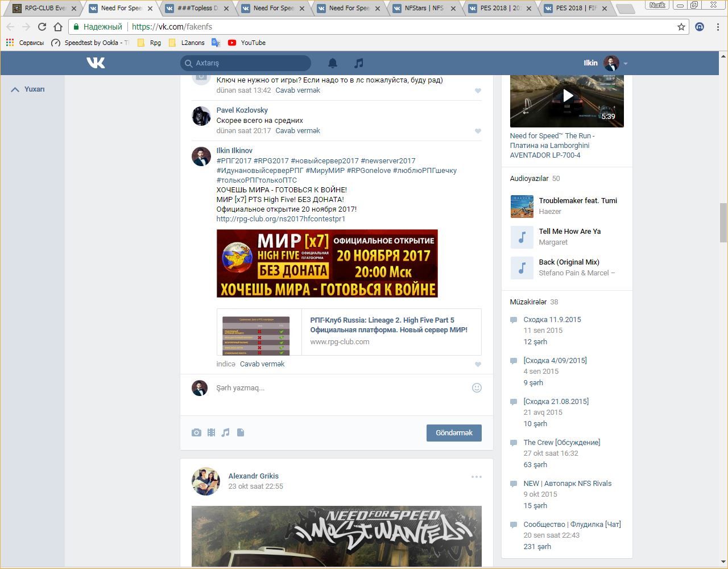
Task: Reload the page
Action: tap(42, 27)
